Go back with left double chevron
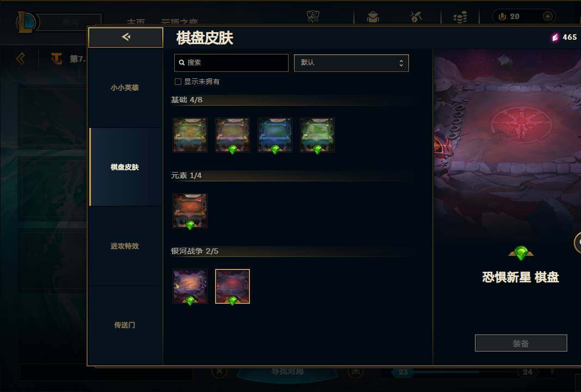 click(21, 59)
